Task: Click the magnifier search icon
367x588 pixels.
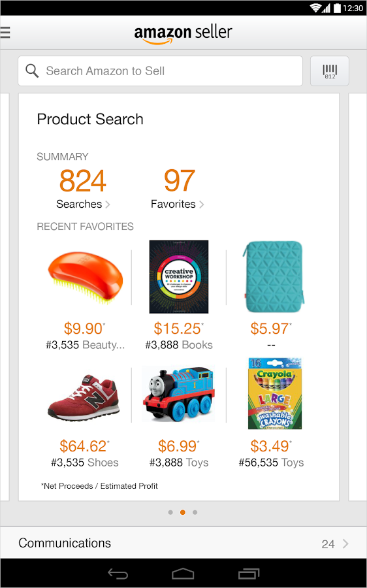Action: [32, 71]
